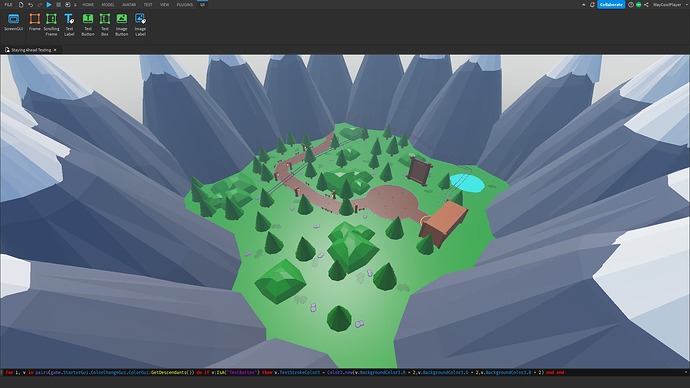Viewport: 690px width, 388px height.
Task: Open the command bar history dropdown
Action: tap(686, 372)
